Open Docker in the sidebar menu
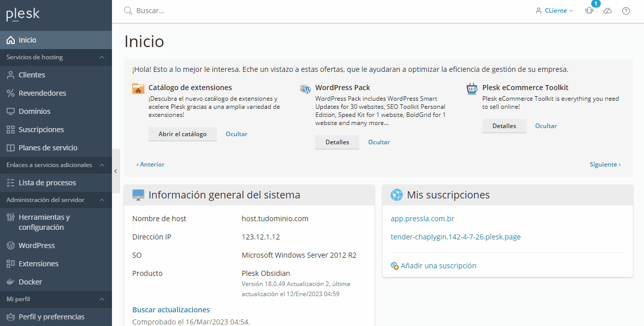The height and width of the screenshot is (326, 644). coord(56,282)
